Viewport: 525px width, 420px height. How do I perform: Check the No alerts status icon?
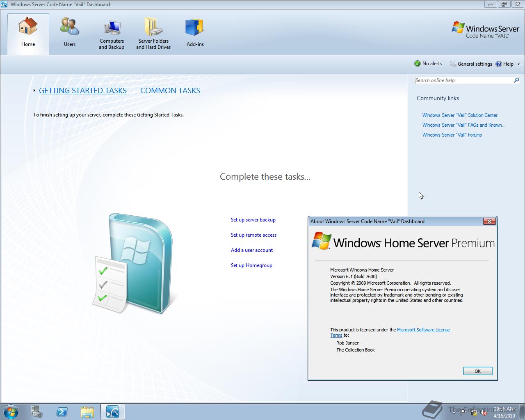coord(417,64)
